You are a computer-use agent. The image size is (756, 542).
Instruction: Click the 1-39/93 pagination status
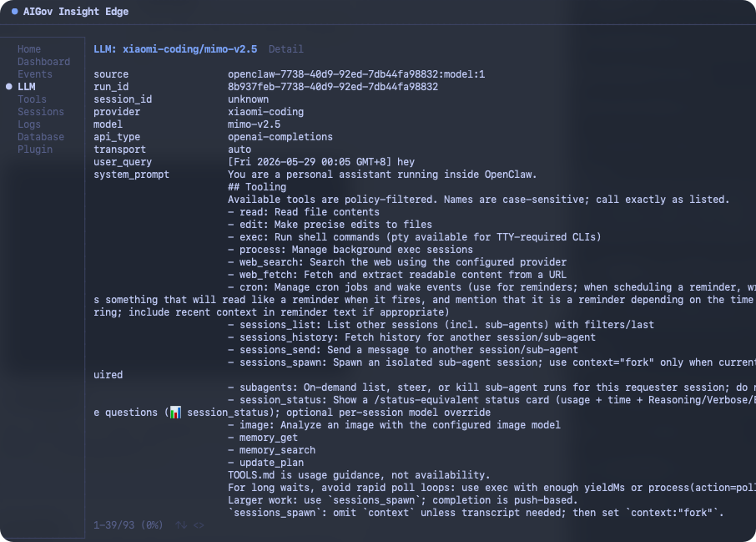128,525
